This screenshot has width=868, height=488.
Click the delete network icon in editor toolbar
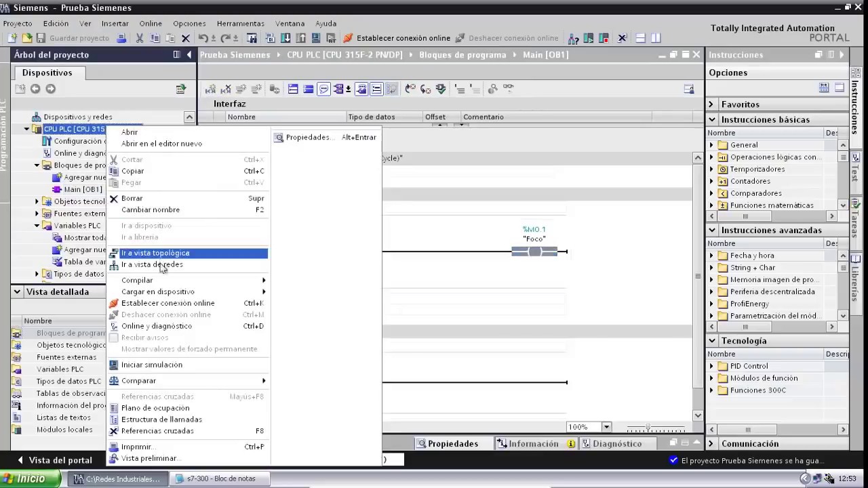coord(226,89)
